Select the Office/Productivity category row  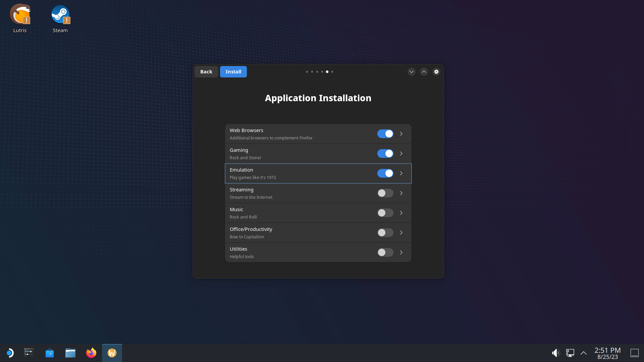[x=318, y=233]
